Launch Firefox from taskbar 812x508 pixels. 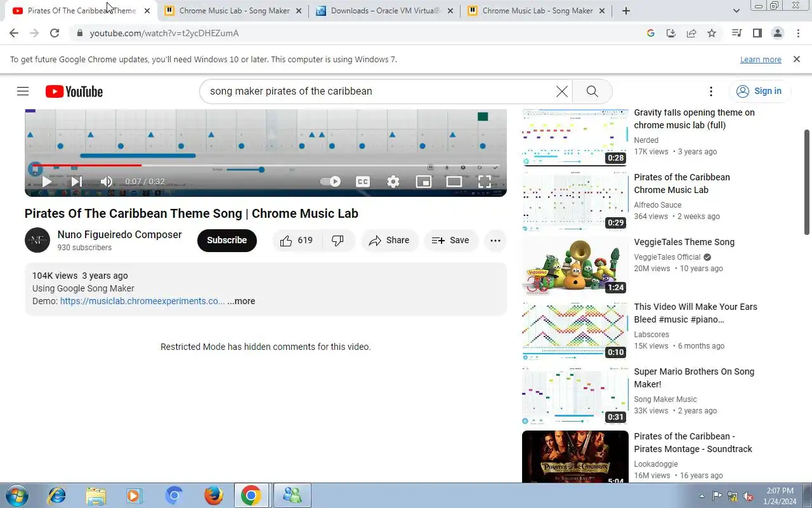[x=213, y=495]
